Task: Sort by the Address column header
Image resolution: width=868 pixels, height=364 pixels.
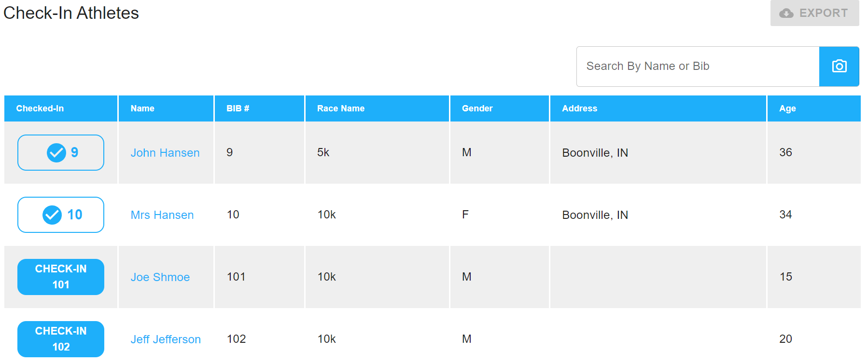Action: pyautogui.click(x=579, y=108)
